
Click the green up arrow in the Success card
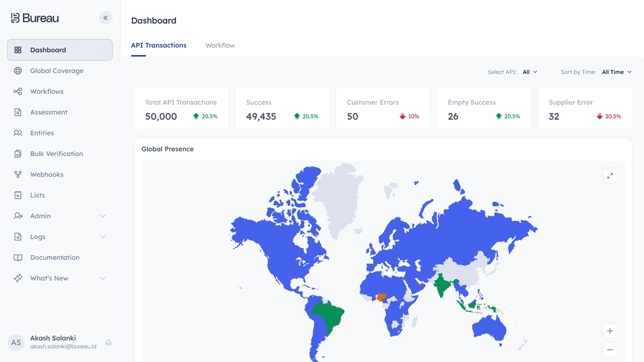click(x=297, y=116)
